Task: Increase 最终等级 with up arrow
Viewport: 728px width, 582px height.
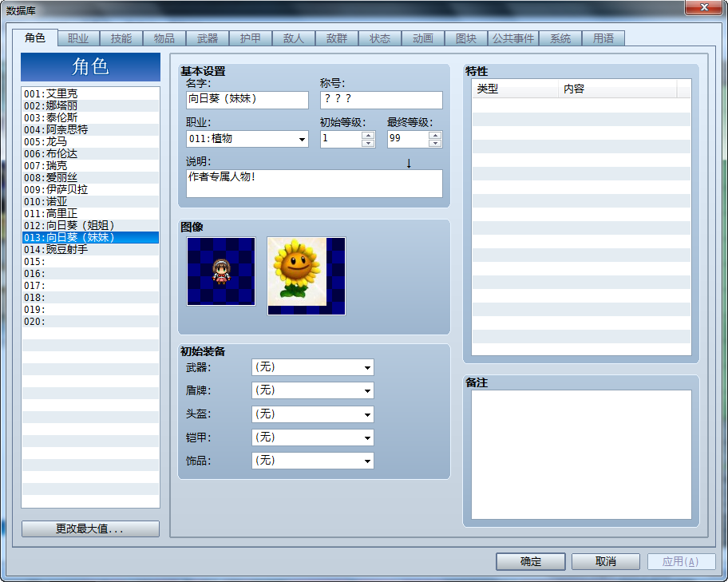Action: click(435, 135)
